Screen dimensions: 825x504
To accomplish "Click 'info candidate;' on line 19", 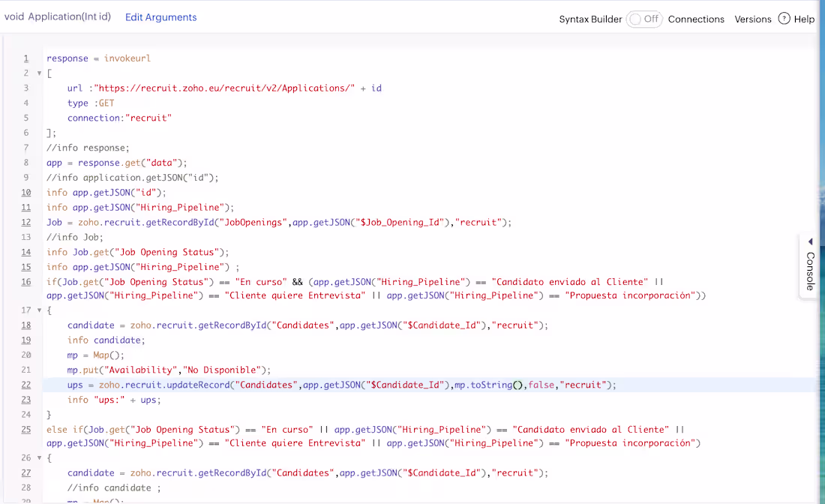I will tap(106, 340).
